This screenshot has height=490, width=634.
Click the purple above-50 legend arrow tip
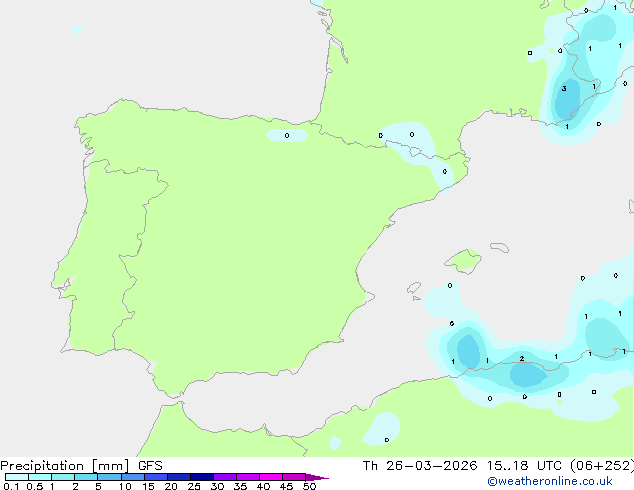317,477
